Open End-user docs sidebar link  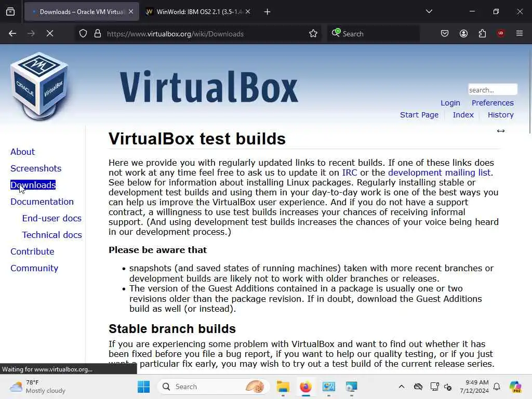(51, 218)
